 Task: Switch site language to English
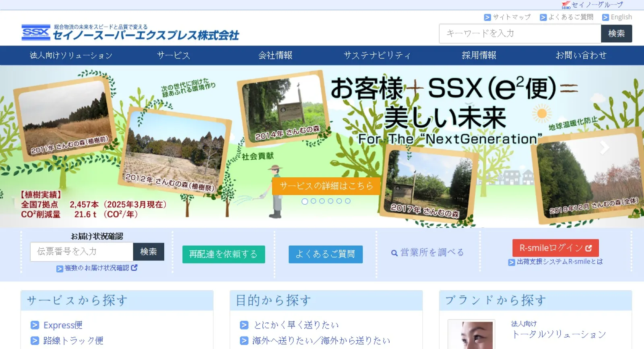pos(617,17)
